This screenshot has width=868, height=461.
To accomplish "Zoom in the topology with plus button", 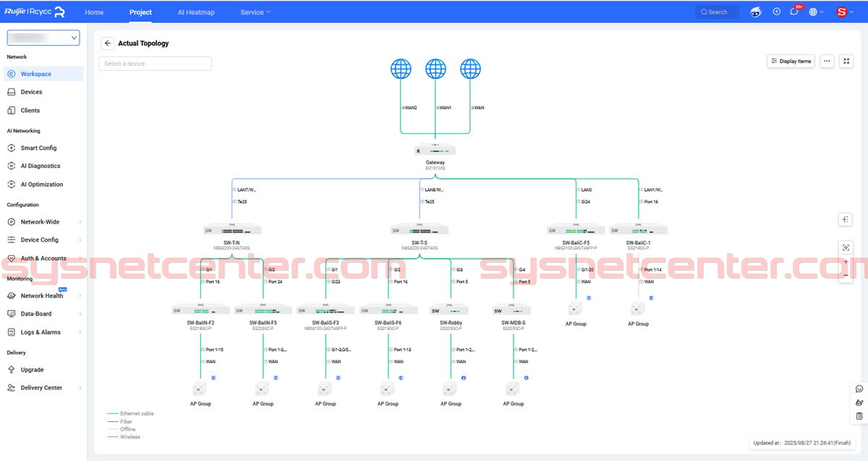I will (846, 262).
